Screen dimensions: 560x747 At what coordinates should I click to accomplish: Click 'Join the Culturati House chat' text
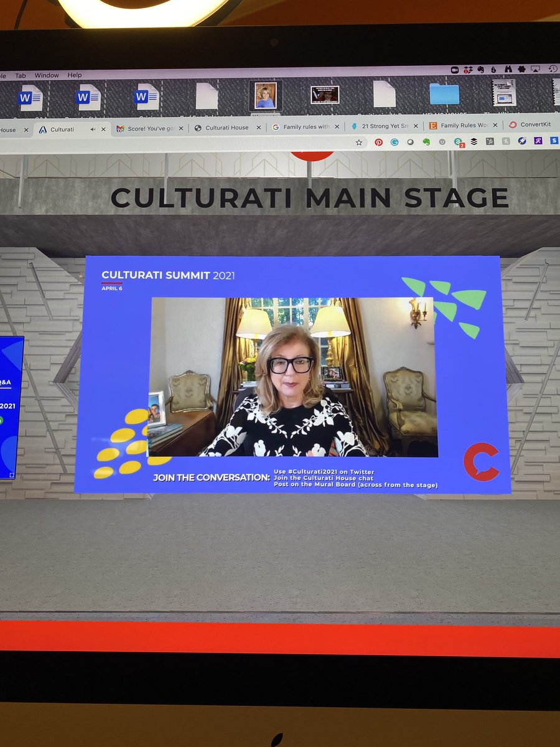pos(324,478)
